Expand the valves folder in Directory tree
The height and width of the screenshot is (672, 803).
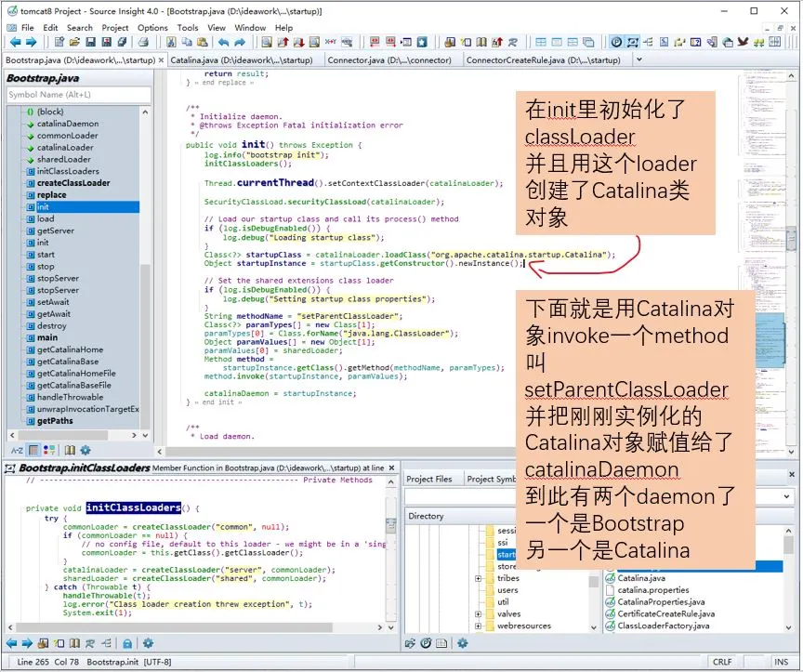(478, 614)
